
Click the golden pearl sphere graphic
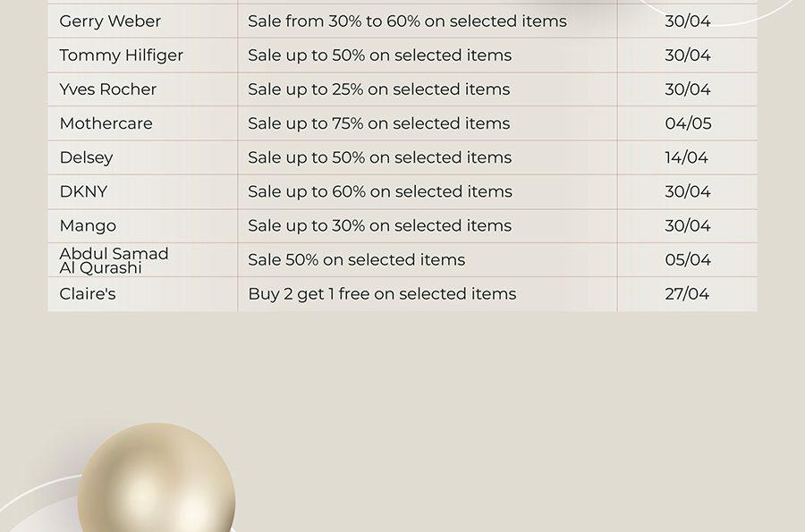[157, 477]
